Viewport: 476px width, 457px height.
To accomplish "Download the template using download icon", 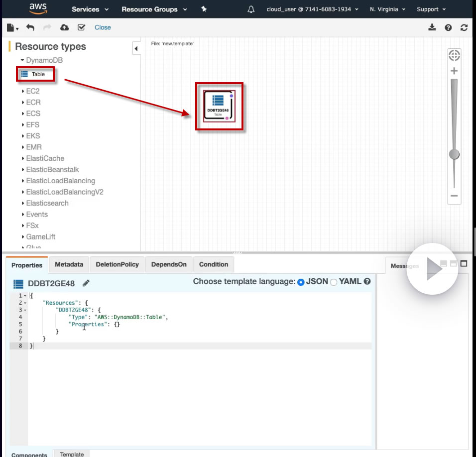I will [x=432, y=27].
